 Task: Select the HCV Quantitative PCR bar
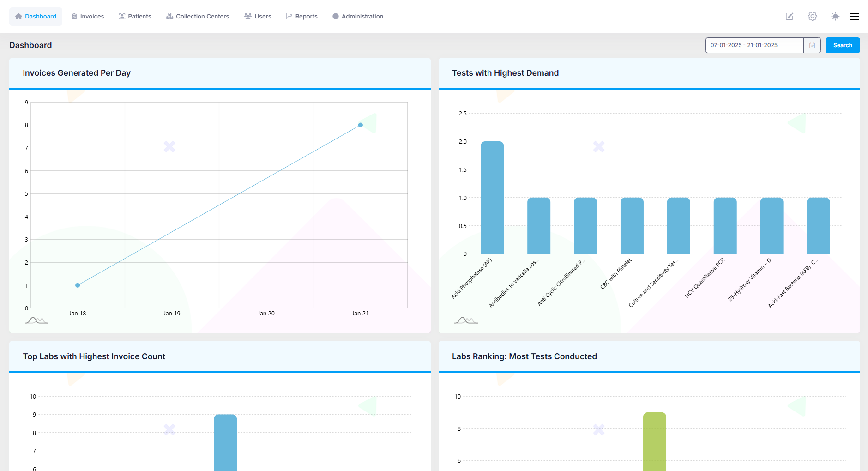(x=725, y=226)
